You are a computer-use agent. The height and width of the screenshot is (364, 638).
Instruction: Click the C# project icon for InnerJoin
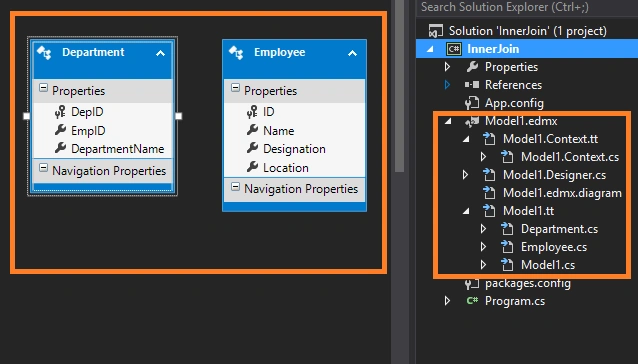453,49
